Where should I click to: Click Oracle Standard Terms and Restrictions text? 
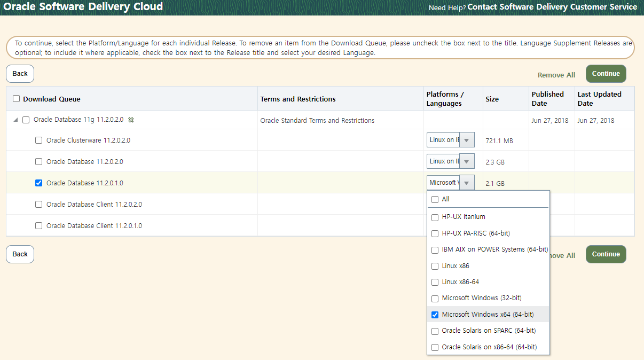pos(317,121)
